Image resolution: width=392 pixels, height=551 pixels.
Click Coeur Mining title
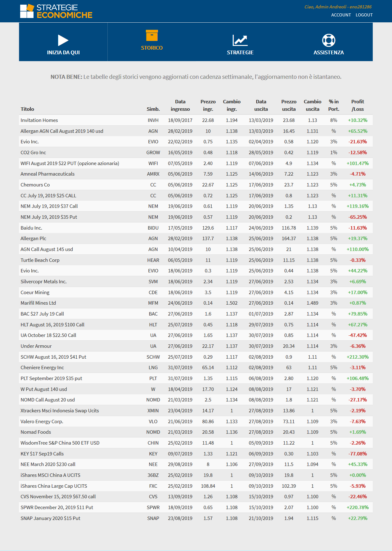(35, 292)
